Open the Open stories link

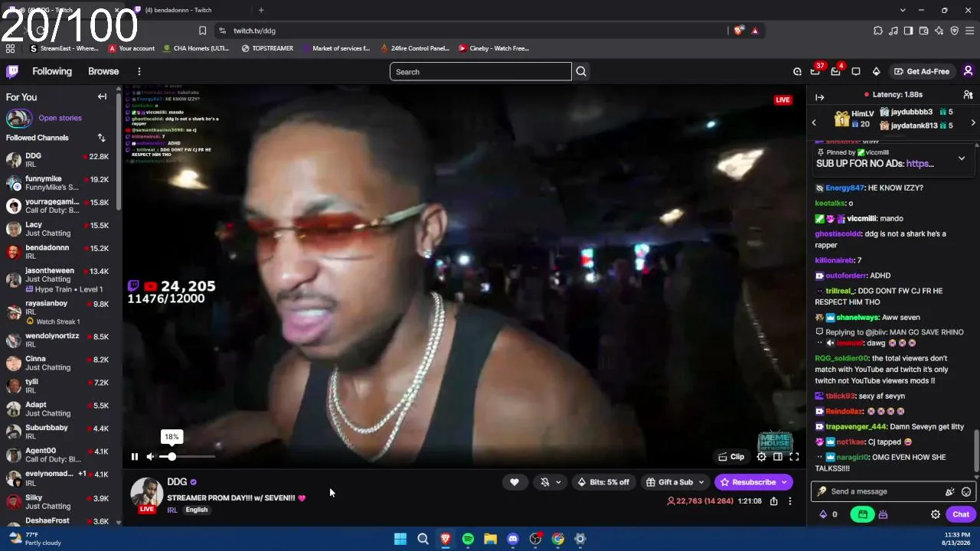click(60, 118)
